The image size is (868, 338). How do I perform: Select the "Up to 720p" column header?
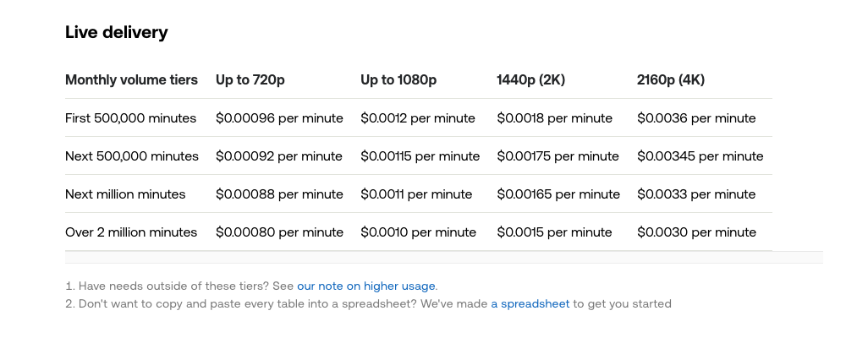pos(250,80)
